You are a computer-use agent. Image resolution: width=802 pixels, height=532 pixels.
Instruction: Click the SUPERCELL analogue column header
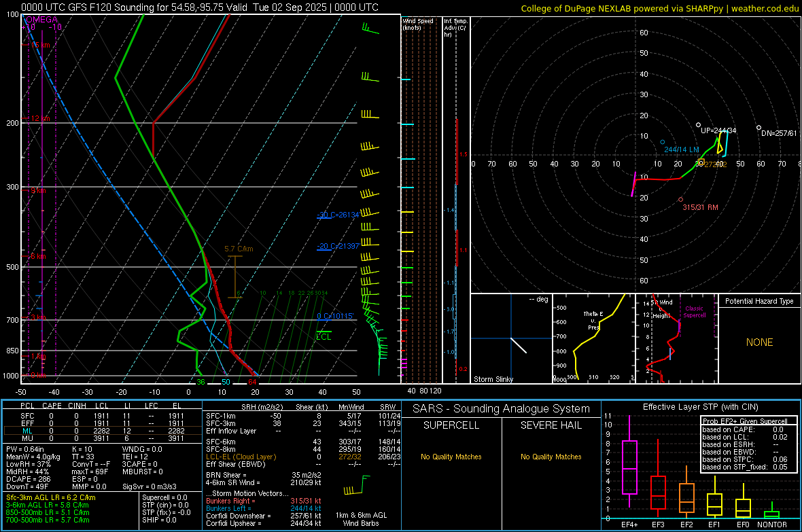click(x=451, y=425)
